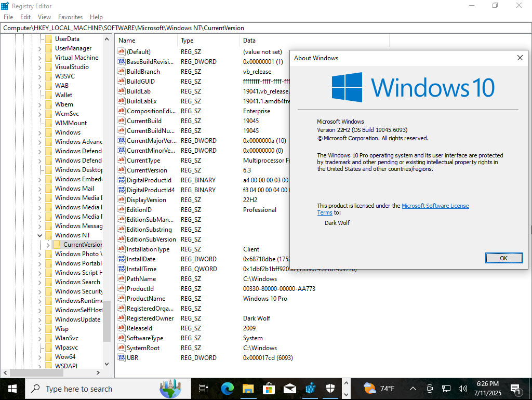
Task: Click the Data column header
Action: click(314, 41)
